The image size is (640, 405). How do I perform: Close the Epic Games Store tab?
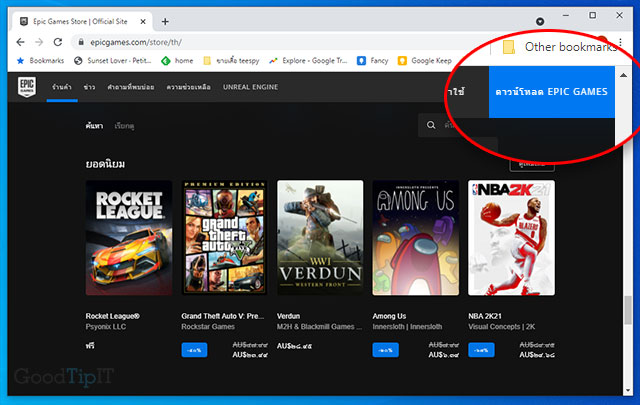click(143, 22)
